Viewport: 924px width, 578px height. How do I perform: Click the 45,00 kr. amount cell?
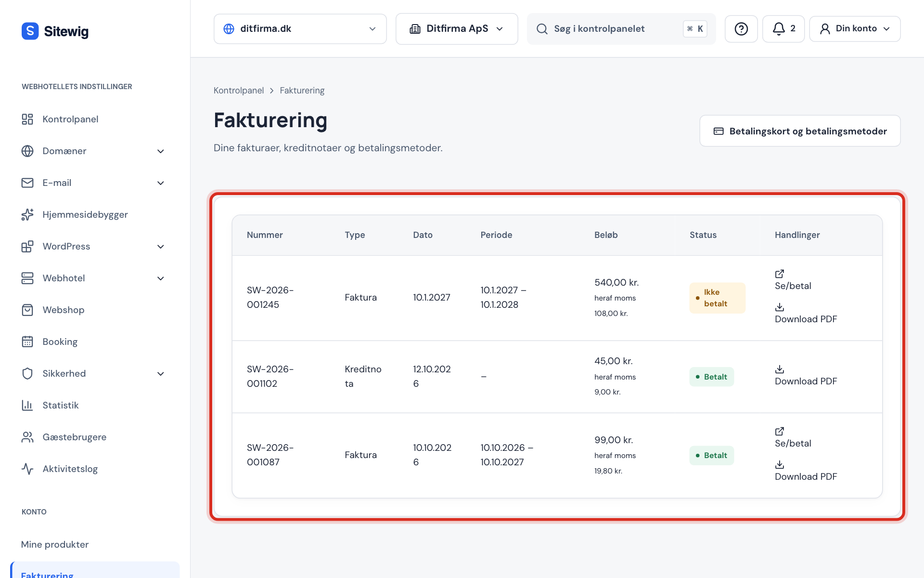tap(614, 361)
